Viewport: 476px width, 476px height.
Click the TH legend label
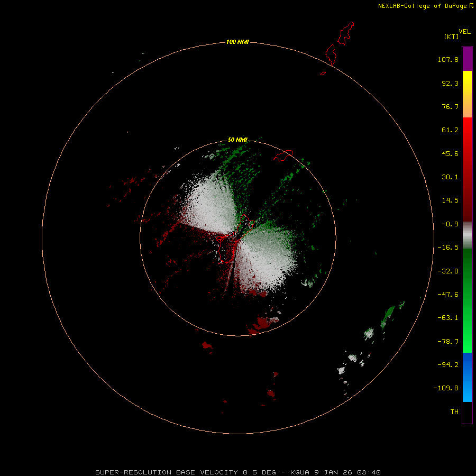[x=454, y=412]
